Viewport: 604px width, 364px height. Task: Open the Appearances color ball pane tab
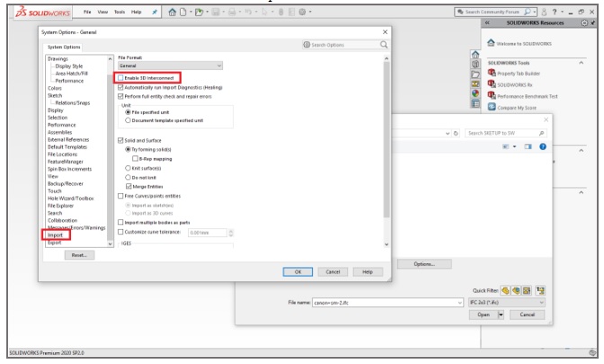point(475,93)
